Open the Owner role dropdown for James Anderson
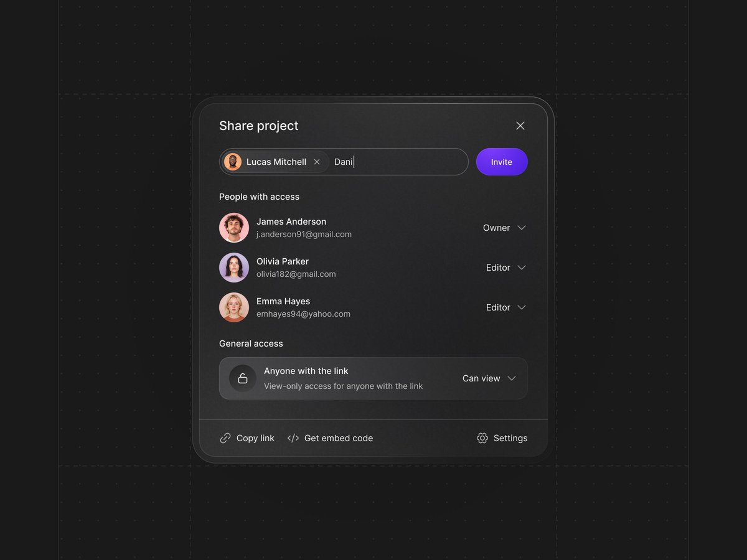The image size is (747, 560). [504, 228]
